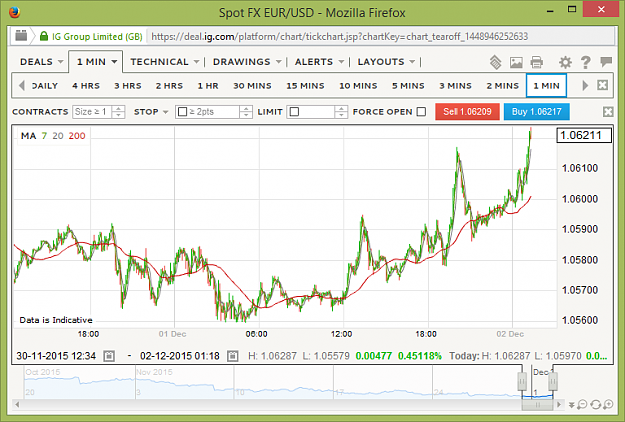Select the DAILY timeframe

click(x=45, y=86)
